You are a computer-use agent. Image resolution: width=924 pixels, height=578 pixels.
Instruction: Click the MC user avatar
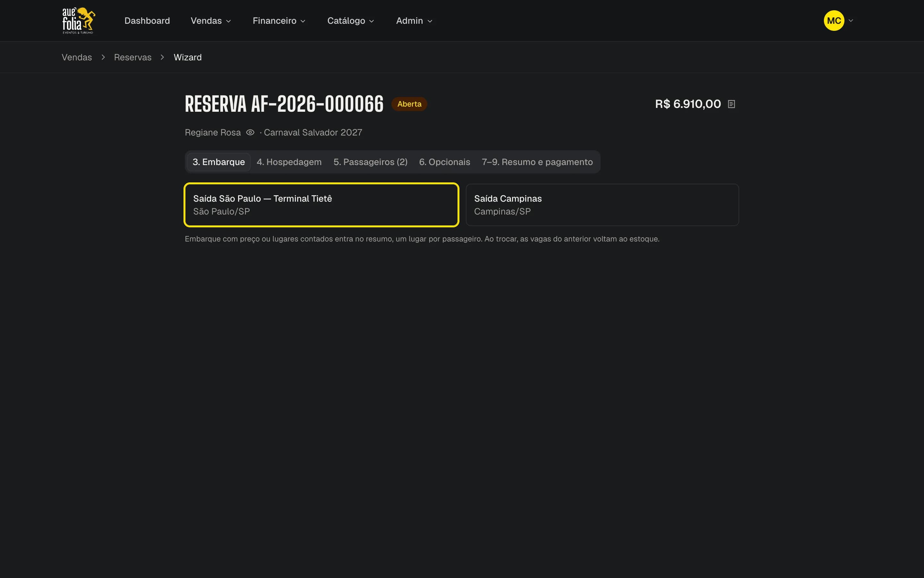(x=834, y=21)
